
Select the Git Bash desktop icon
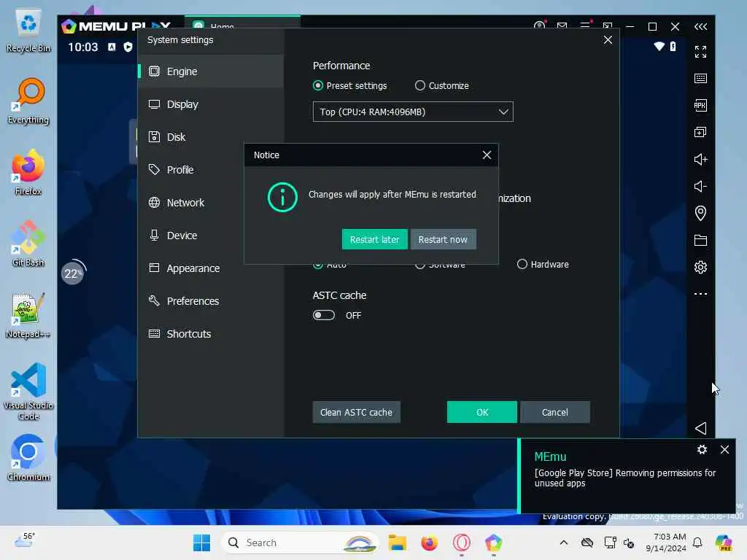pyautogui.click(x=28, y=244)
